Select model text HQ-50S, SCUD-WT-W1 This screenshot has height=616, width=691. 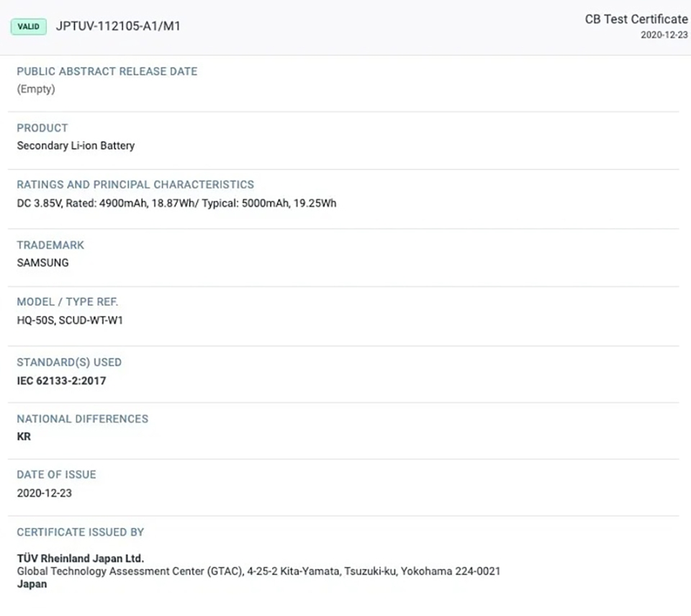[x=70, y=320]
